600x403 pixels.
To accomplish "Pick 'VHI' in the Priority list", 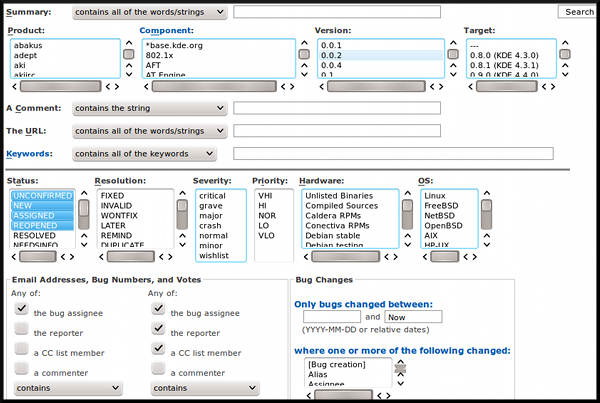I will pos(264,196).
